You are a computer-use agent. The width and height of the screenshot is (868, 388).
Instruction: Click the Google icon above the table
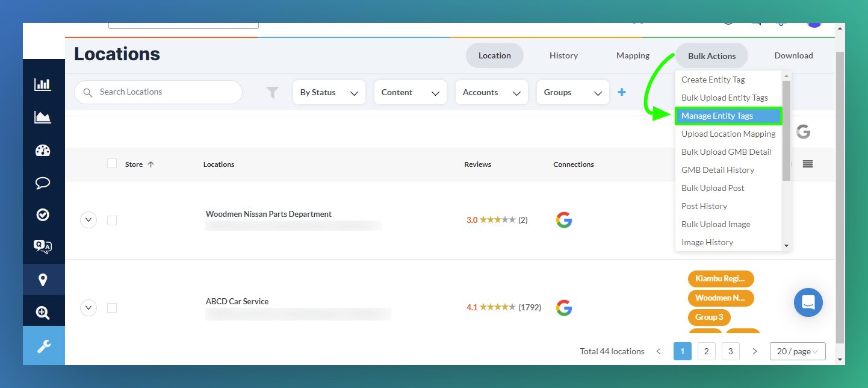(x=804, y=132)
